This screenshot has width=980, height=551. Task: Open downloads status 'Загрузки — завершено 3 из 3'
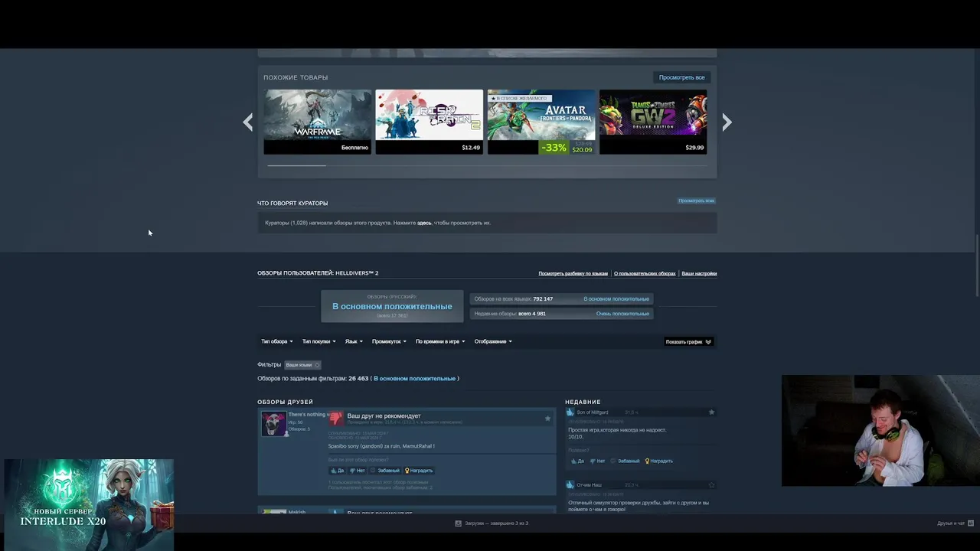492,523
